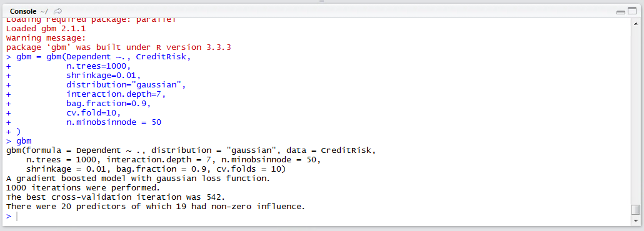The height and width of the screenshot is (231, 644).
Task: Click the n.minobsinnode = 50 input line
Action: pos(114,122)
